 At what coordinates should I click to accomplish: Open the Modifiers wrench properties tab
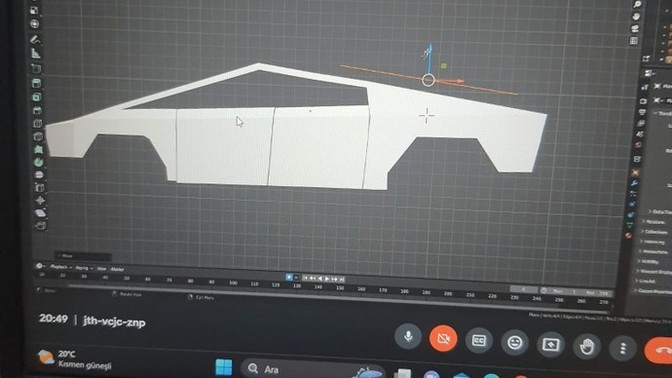tap(635, 183)
